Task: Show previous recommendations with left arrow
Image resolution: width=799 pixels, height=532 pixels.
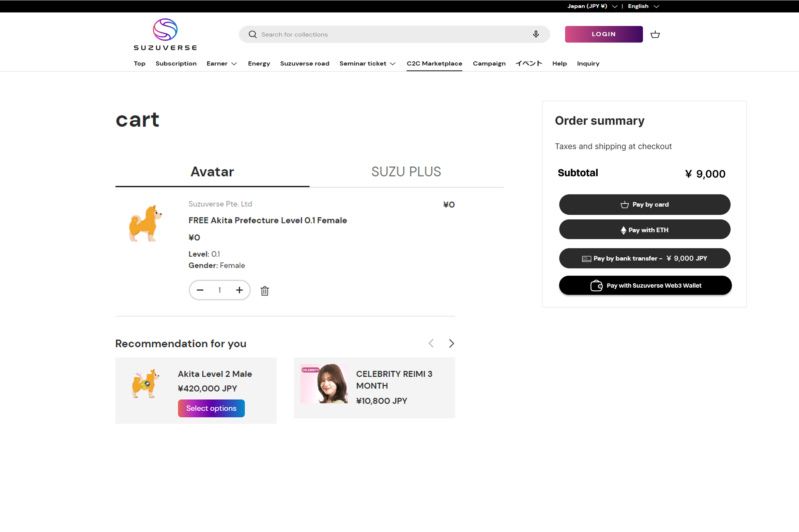Action: pos(431,343)
